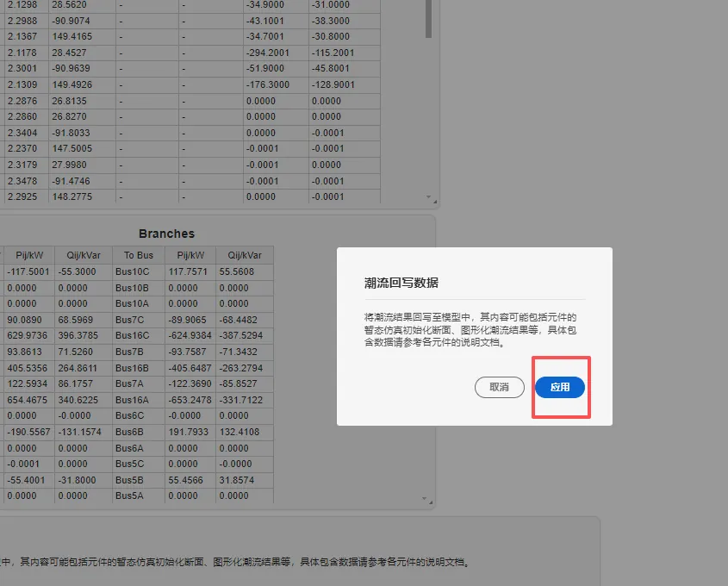
Task: Click the down arrow below the Branches table scrollbar
Action: click(424, 497)
